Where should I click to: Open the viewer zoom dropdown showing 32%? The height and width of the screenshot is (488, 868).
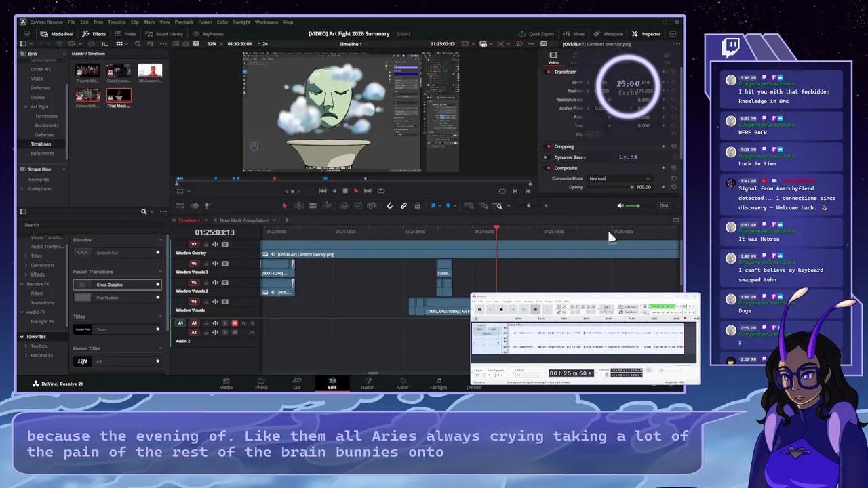pos(216,44)
